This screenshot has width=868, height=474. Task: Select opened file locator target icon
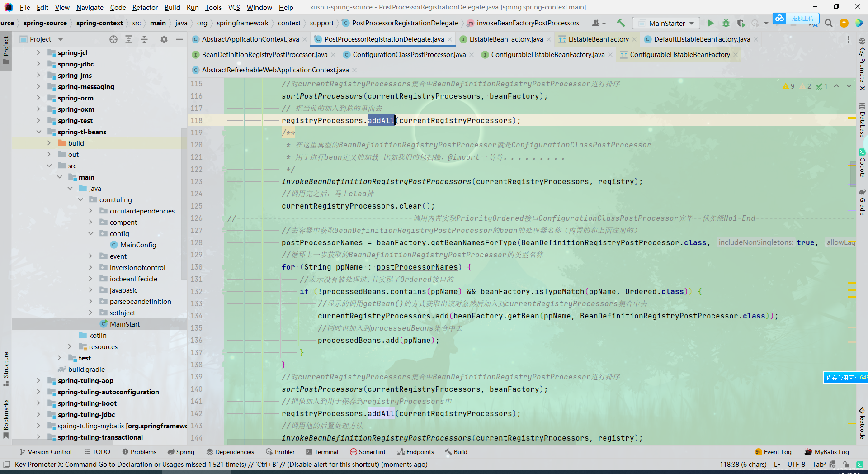click(113, 39)
